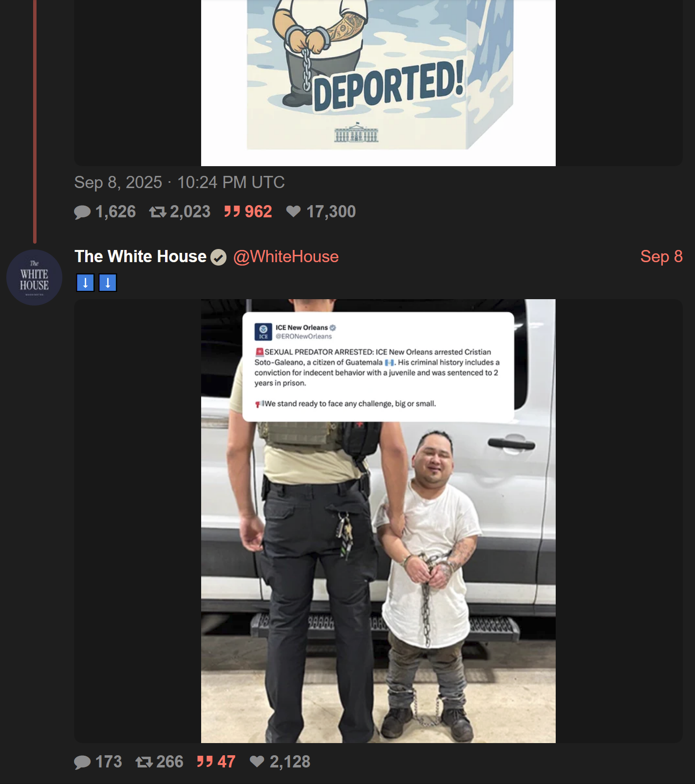695x784 pixels.
Task: Click the quote icon showing 47
Action: coord(205,762)
